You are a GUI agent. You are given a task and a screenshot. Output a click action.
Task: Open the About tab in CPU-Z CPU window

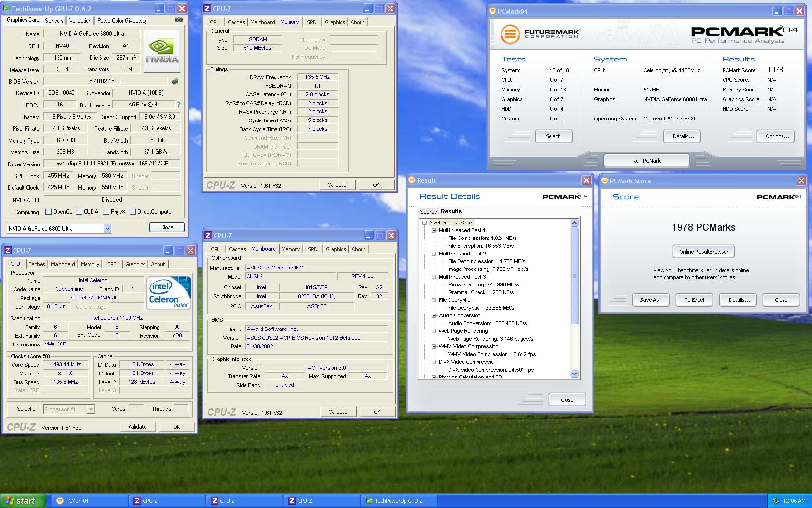point(158,264)
